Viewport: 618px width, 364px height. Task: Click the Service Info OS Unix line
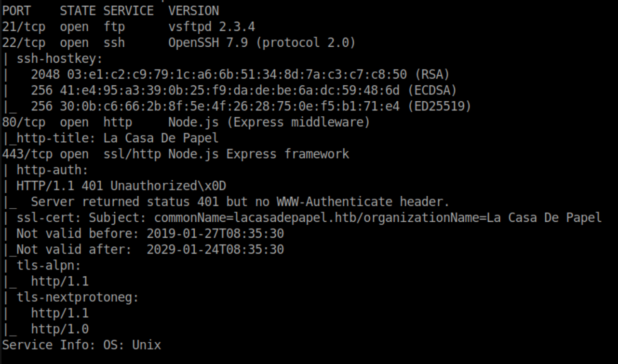click(x=81, y=345)
